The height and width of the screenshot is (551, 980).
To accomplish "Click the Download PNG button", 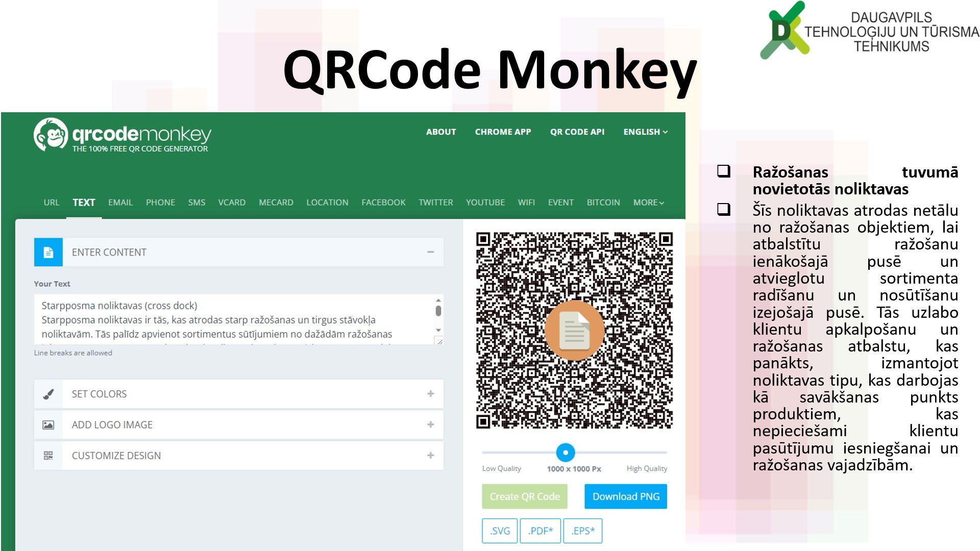I will point(626,496).
